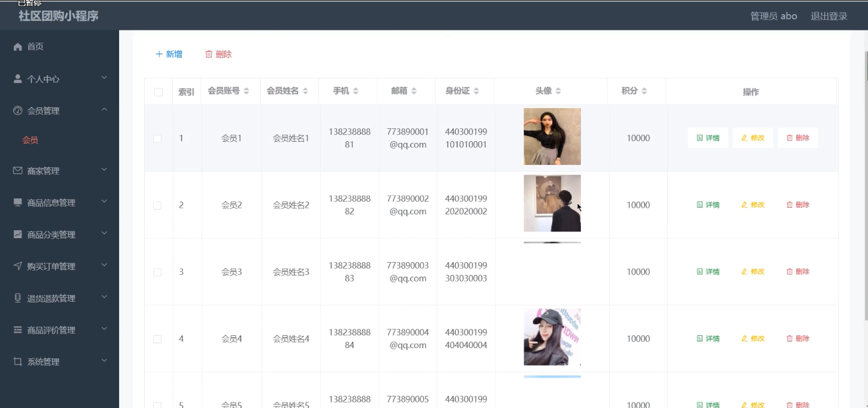Click 删除 for 会员4

tap(798, 339)
